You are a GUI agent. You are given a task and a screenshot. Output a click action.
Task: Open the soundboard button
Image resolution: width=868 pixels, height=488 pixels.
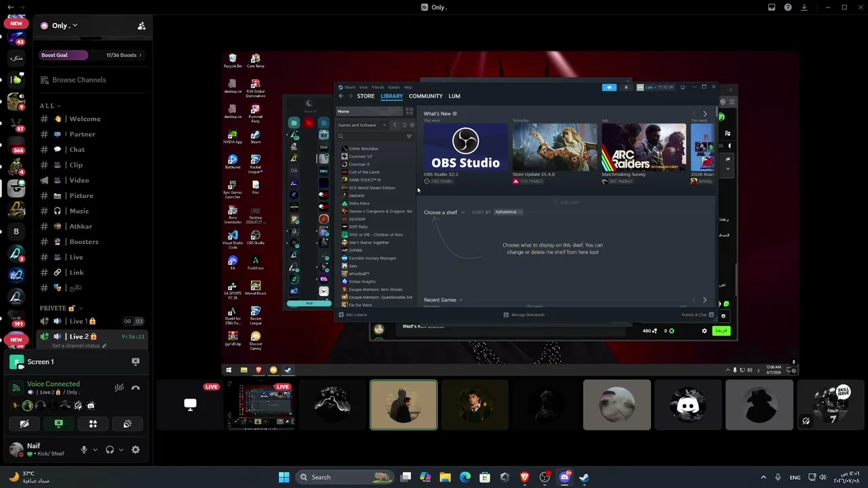coord(127,424)
